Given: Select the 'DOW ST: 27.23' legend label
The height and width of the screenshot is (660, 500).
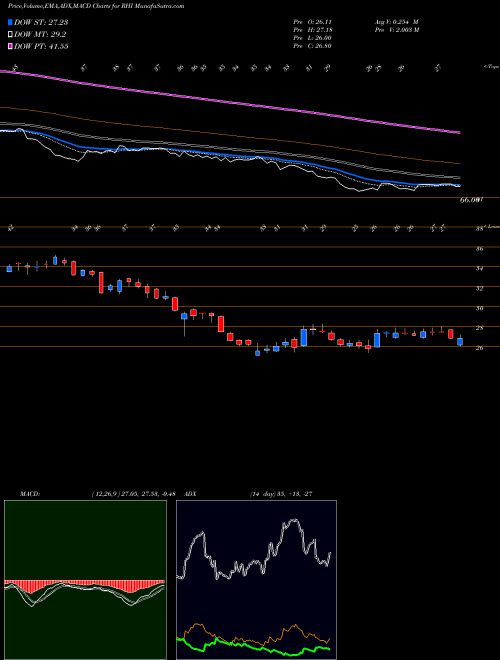Looking at the screenshot, I should tap(41, 22).
